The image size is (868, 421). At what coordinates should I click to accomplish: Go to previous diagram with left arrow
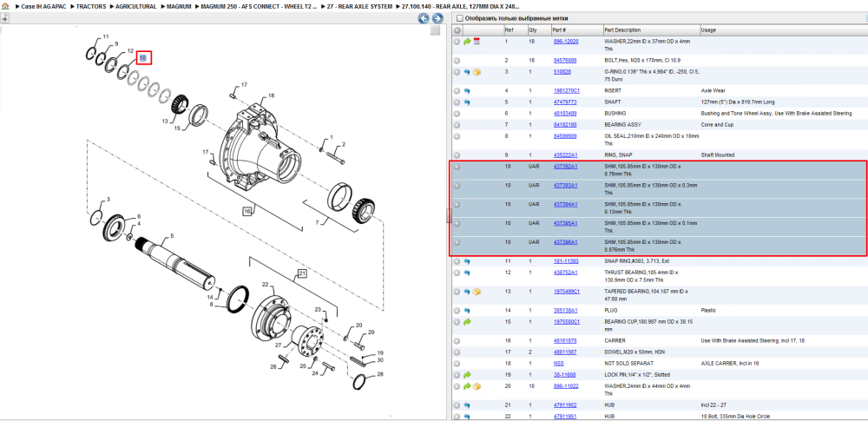(423, 19)
